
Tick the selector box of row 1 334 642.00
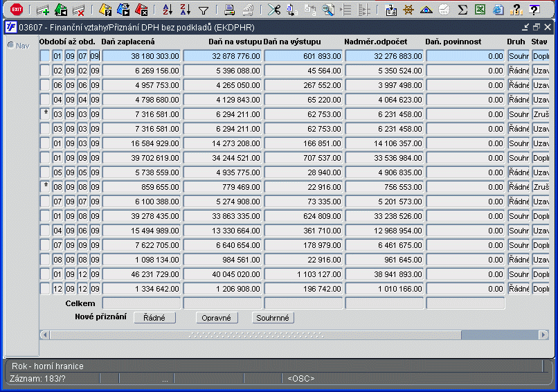pos(45,289)
